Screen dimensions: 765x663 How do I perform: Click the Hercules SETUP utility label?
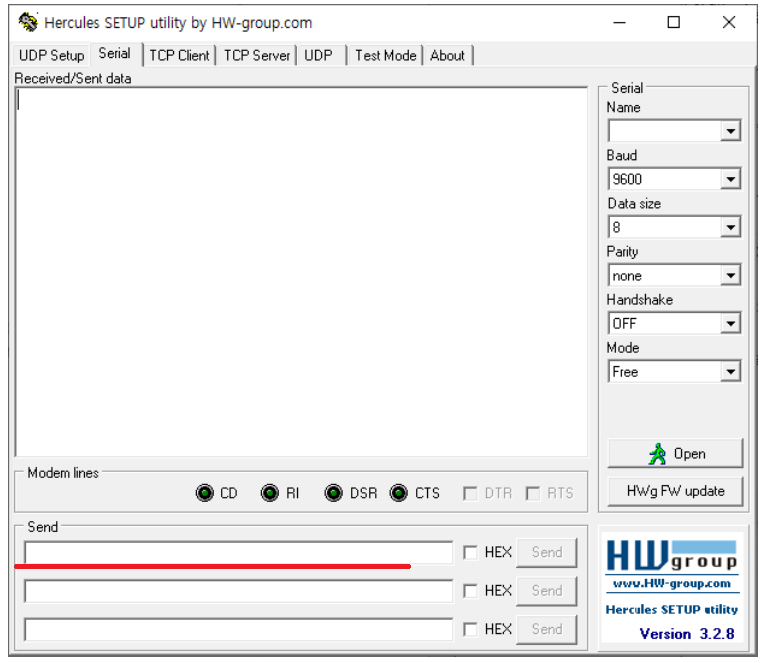(x=671, y=610)
